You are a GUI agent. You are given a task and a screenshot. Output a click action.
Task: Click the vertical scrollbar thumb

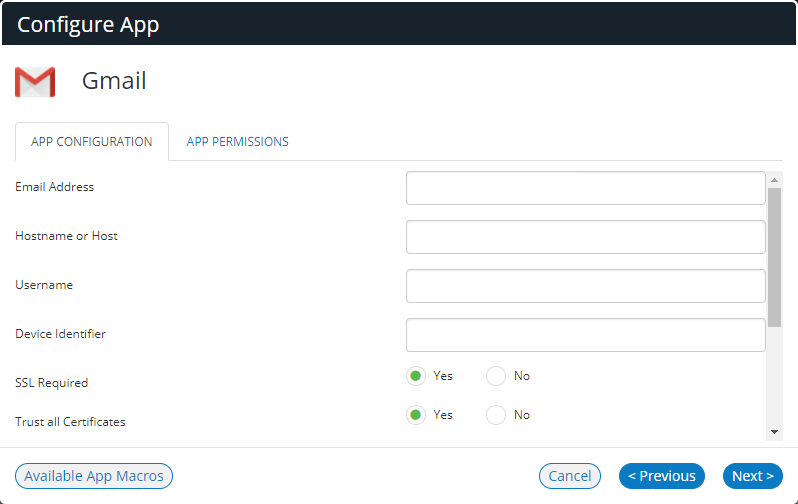774,258
